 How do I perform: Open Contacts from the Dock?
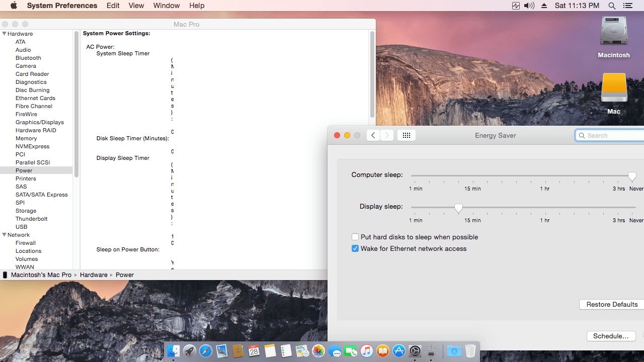point(238,351)
